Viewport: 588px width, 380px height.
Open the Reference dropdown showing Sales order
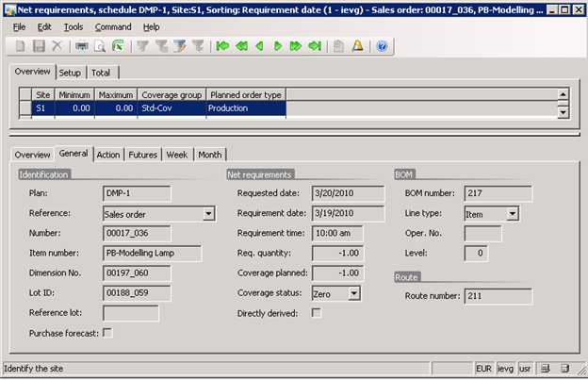(x=208, y=214)
